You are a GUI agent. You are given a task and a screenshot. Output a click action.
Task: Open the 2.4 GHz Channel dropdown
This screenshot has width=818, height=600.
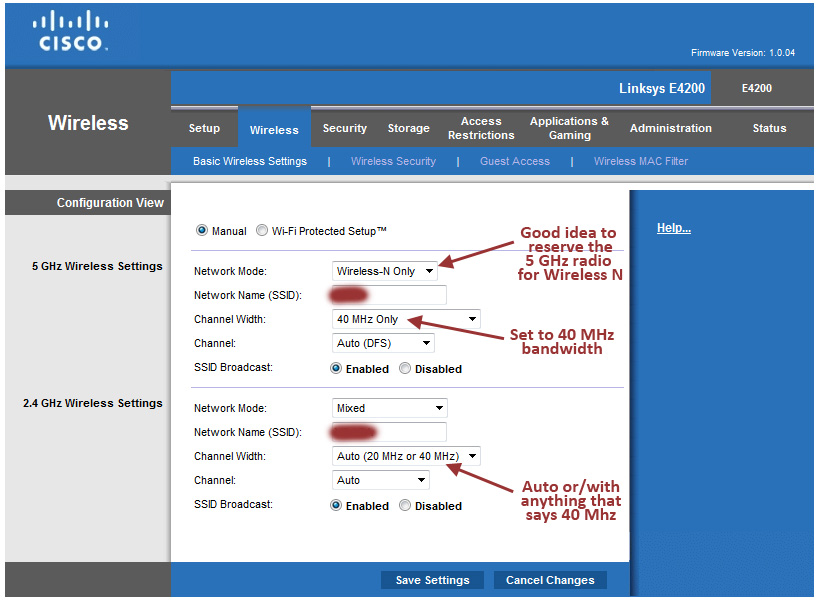(x=379, y=481)
